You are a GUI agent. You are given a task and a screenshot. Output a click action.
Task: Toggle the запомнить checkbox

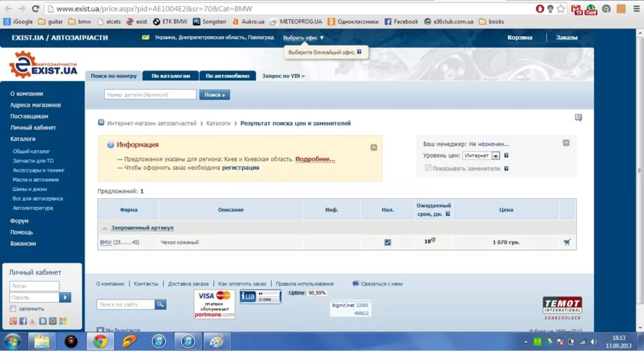click(13, 309)
